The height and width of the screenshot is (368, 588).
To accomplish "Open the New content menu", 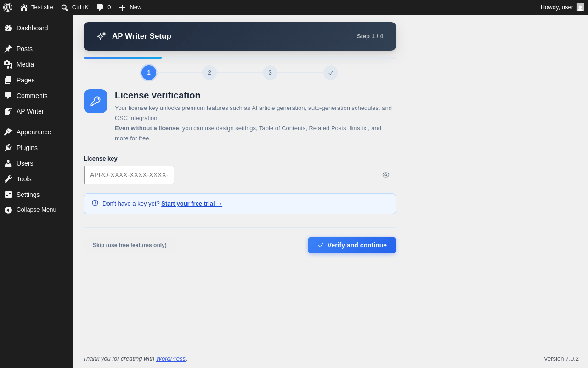I will click(130, 7).
